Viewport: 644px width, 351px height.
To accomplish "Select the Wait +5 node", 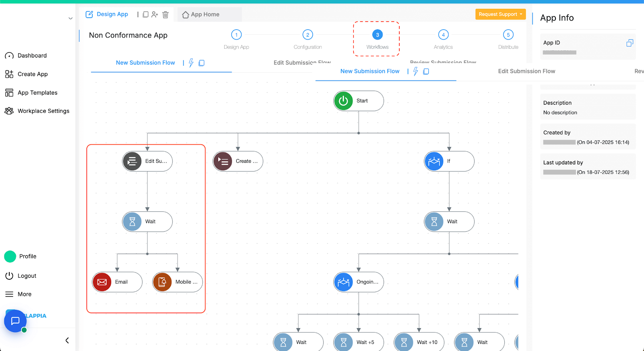I will [359, 342].
